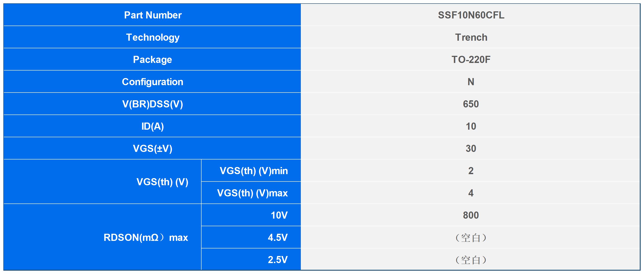Viewport: 644px width, 274px height.
Task: Click the 4.5V RDSON sub-label
Action: pos(277,237)
